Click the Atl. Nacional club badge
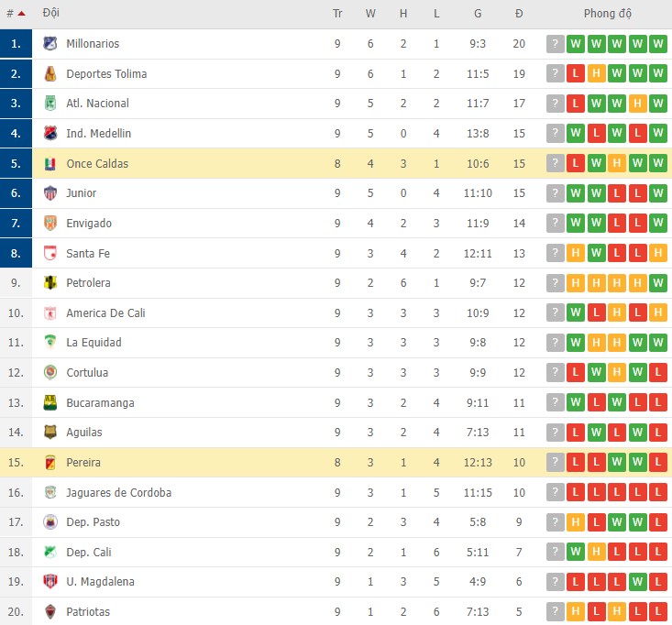This screenshot has height=625, width=672. coord(50,104)
